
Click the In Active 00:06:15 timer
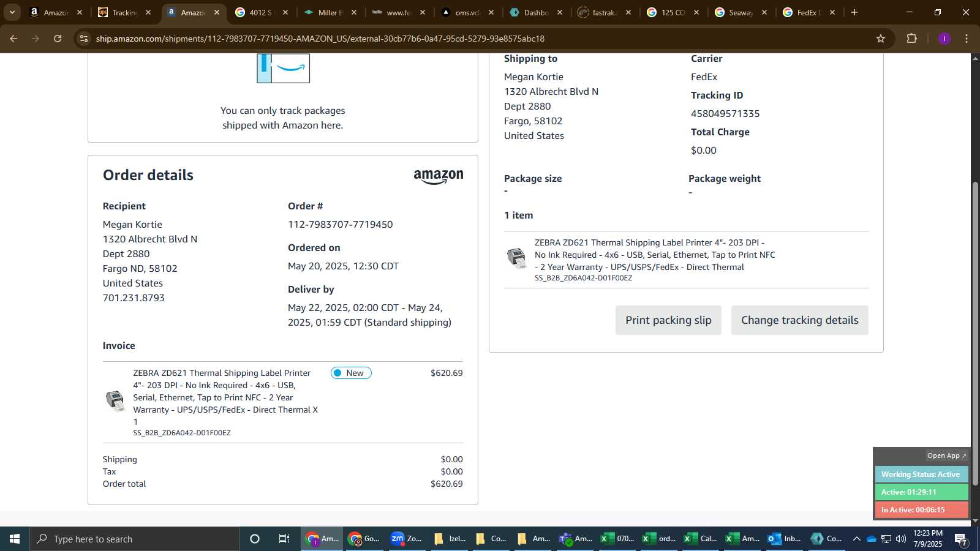(921, 509)
